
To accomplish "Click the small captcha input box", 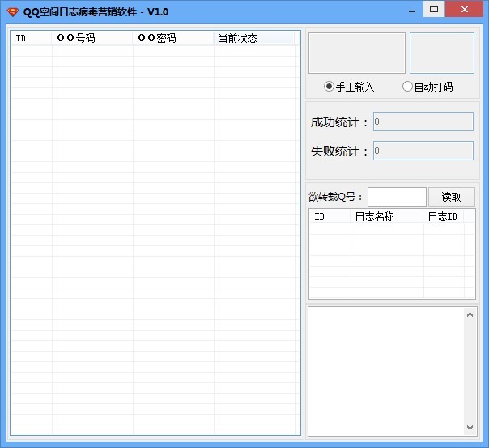I will (442, 53).
